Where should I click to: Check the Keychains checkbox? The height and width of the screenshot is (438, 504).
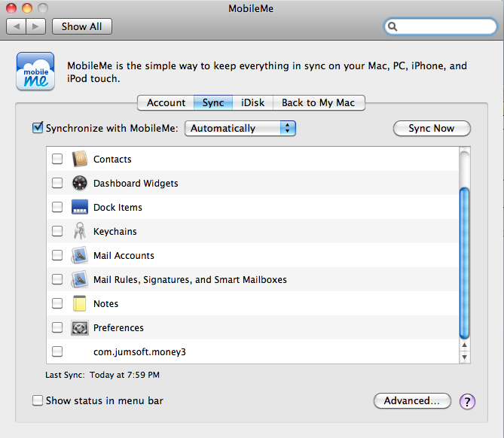point(57,231)
